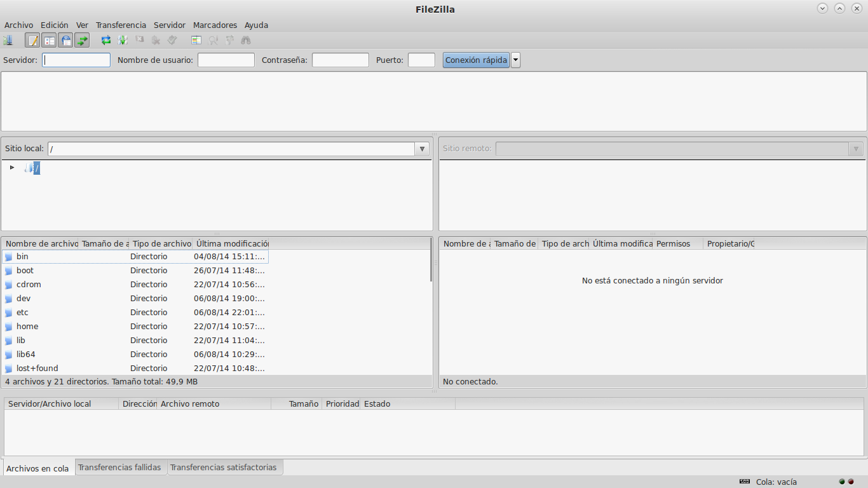
Task: Open the Ver menu
Action: (x=83, y=25)
